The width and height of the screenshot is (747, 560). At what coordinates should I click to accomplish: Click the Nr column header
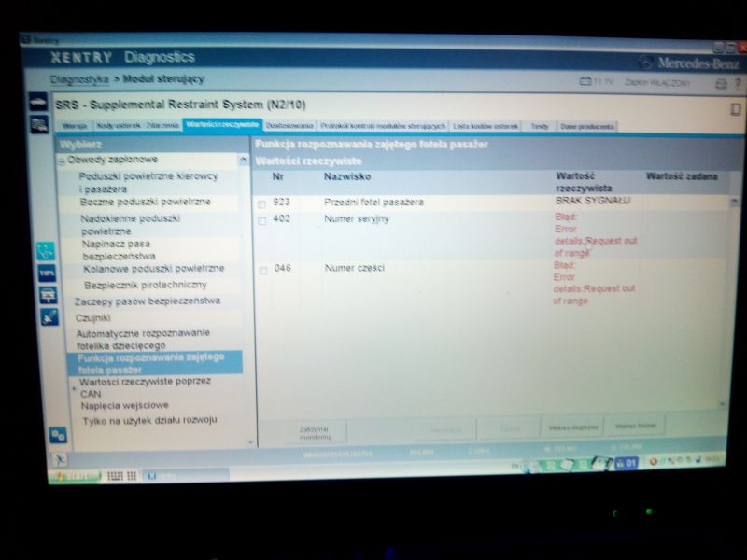(277, 176)
